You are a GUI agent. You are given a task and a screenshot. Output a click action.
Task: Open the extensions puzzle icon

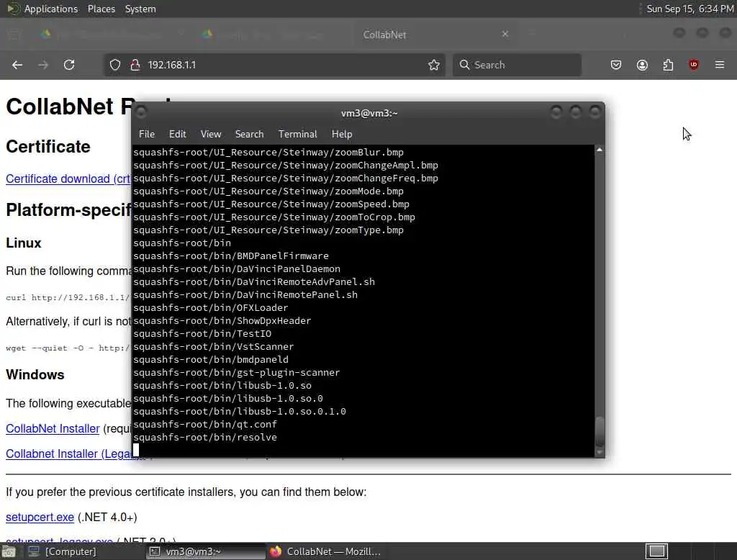pos(668,65)
